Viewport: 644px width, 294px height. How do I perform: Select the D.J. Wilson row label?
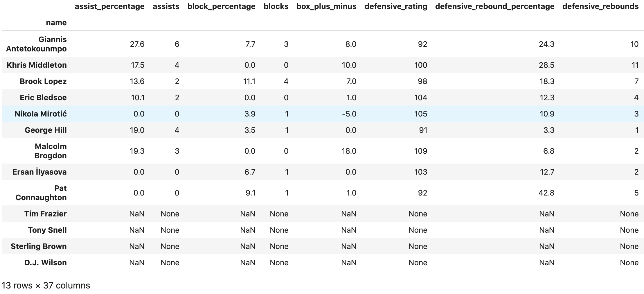[46, 263]
